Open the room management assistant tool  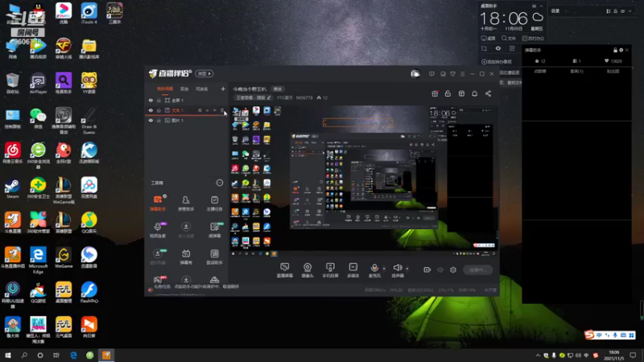186,204
